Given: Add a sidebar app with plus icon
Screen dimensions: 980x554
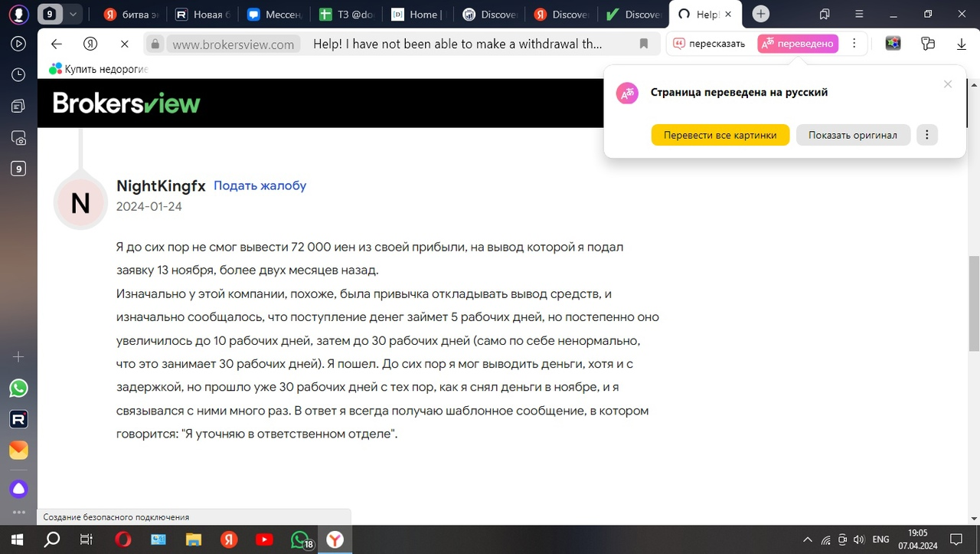Looking at the screenshot, I should click(18, 357).
